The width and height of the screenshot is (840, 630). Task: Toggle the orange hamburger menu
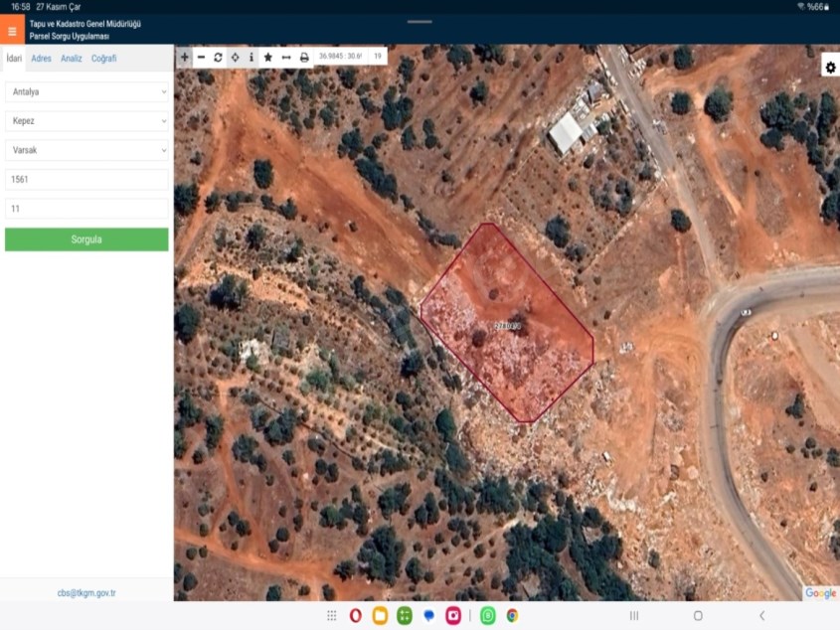coord(12,31)
